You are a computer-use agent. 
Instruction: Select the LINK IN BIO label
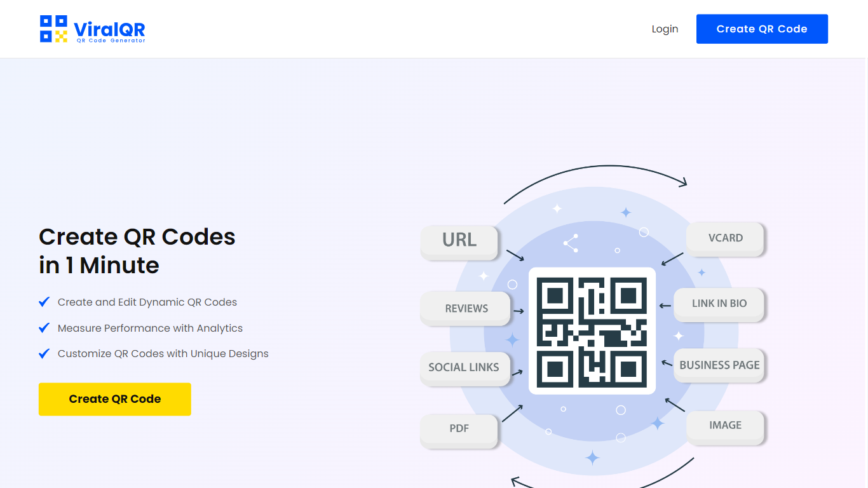[719, 304]
